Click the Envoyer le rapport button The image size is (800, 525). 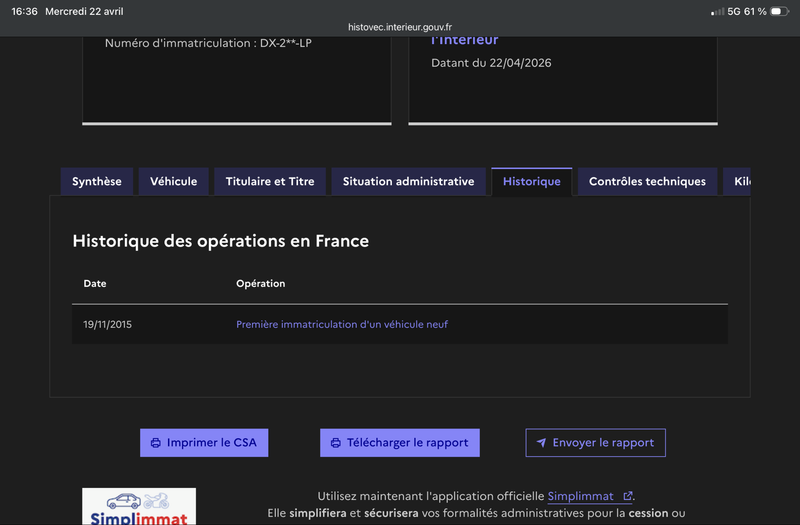(x=595, y=443)
